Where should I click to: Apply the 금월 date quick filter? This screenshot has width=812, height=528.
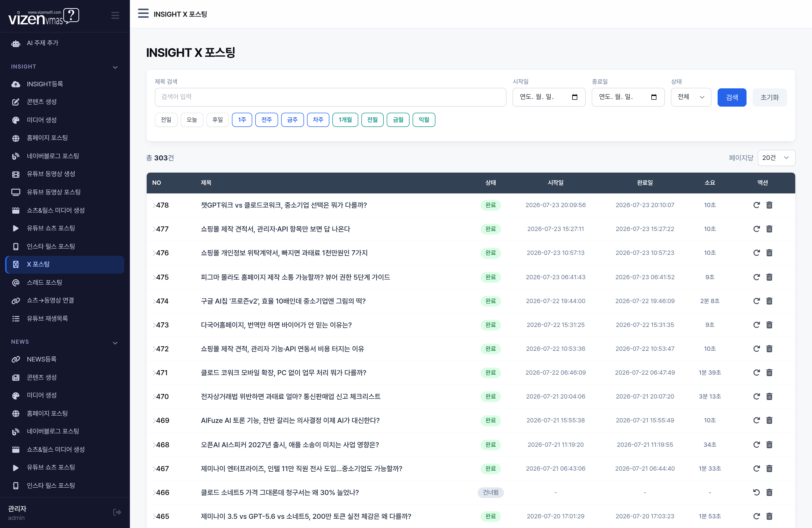398,120
